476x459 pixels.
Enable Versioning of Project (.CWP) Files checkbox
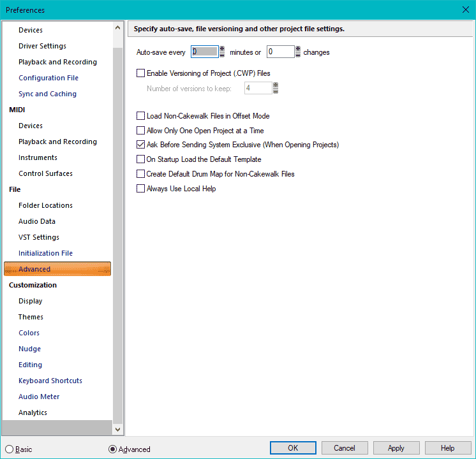point(141,73)
